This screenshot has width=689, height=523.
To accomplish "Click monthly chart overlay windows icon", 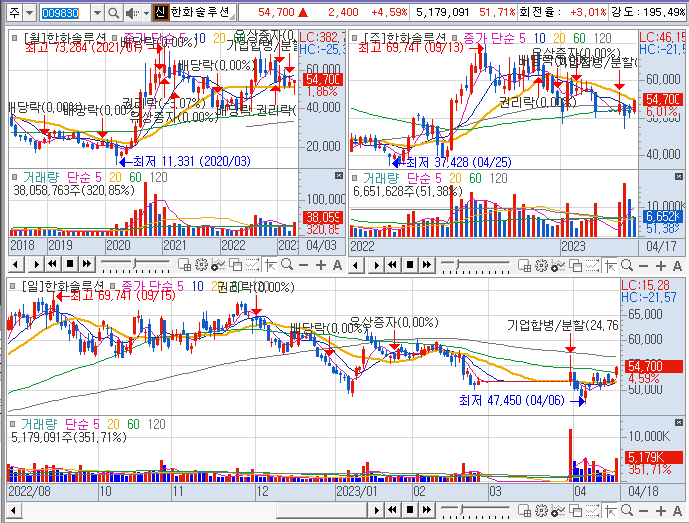I will tap(236, 265).
